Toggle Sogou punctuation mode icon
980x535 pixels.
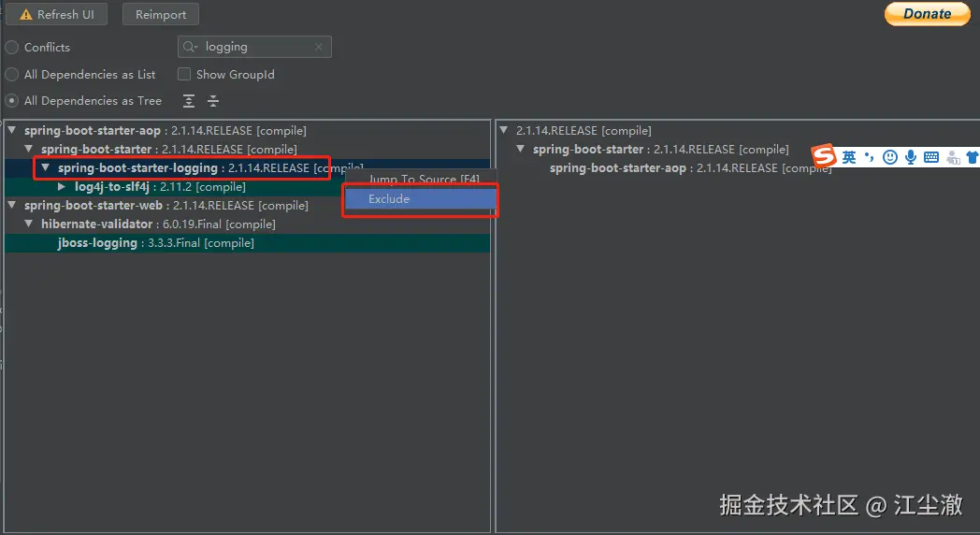[x=870, y=157]
